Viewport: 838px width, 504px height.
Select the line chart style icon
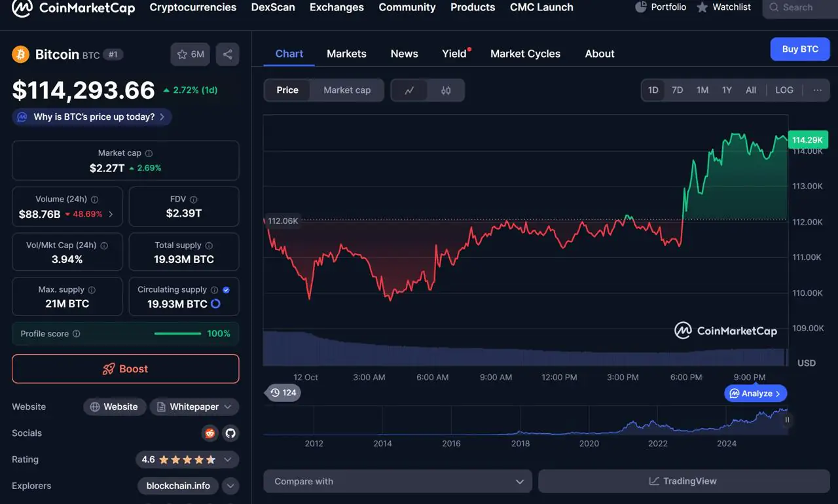[x=410, y=90]
